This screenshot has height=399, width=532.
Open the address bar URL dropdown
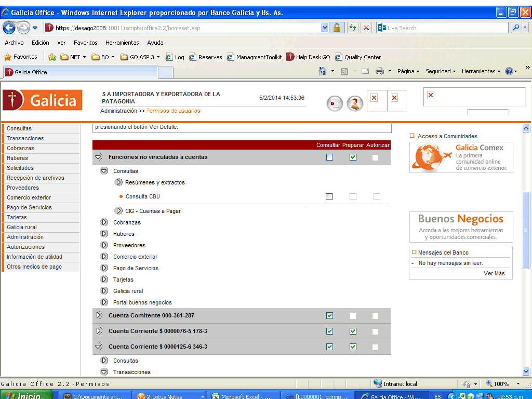coord(325,28)
